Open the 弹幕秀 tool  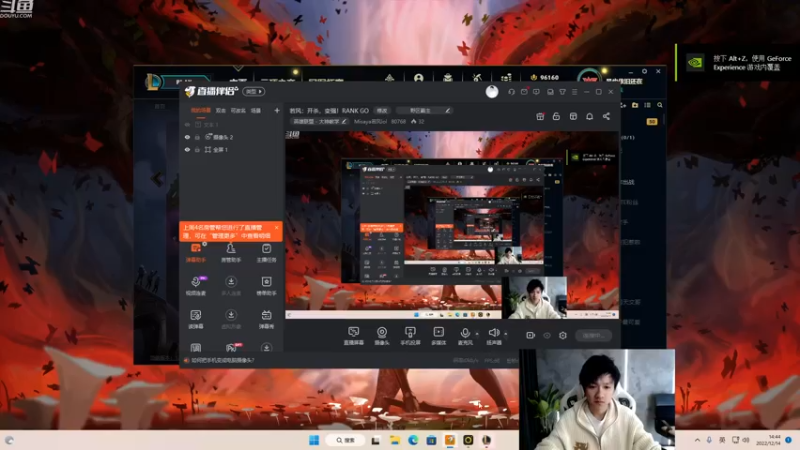(266, 319)
